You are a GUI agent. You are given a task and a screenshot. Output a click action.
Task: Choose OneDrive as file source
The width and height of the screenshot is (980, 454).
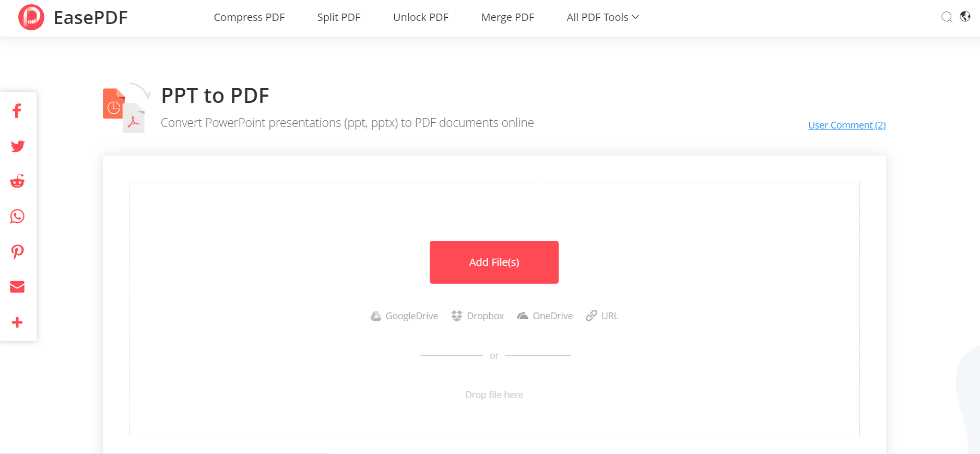tap(545, 316)
